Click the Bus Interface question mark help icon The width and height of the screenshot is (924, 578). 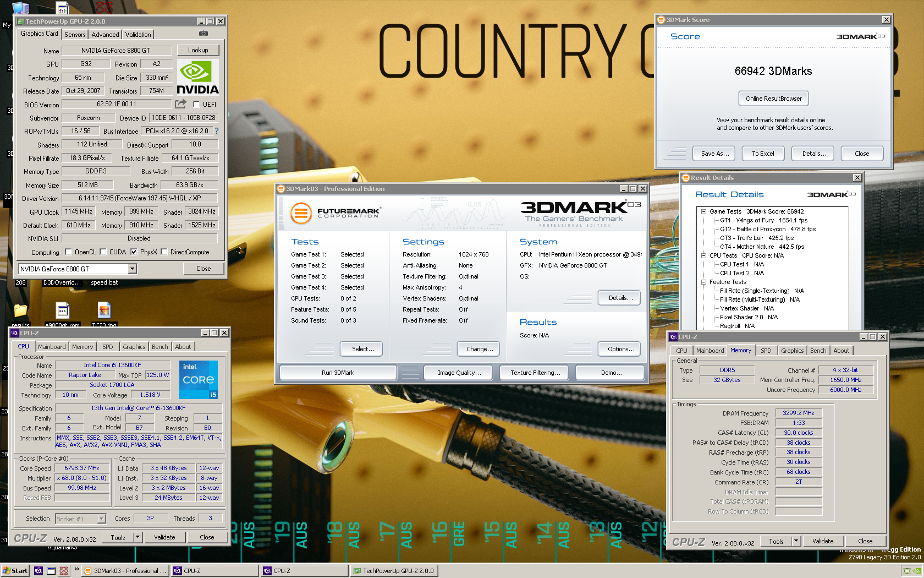[217, 131]
